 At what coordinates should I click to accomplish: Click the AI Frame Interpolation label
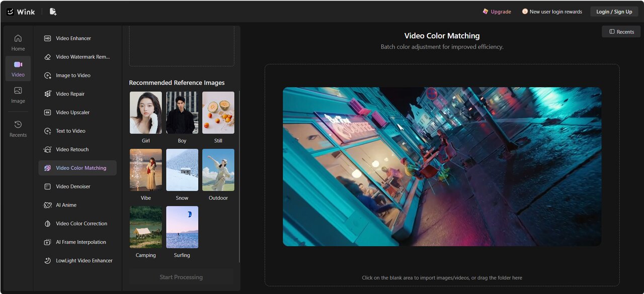(x=81, y=242)
